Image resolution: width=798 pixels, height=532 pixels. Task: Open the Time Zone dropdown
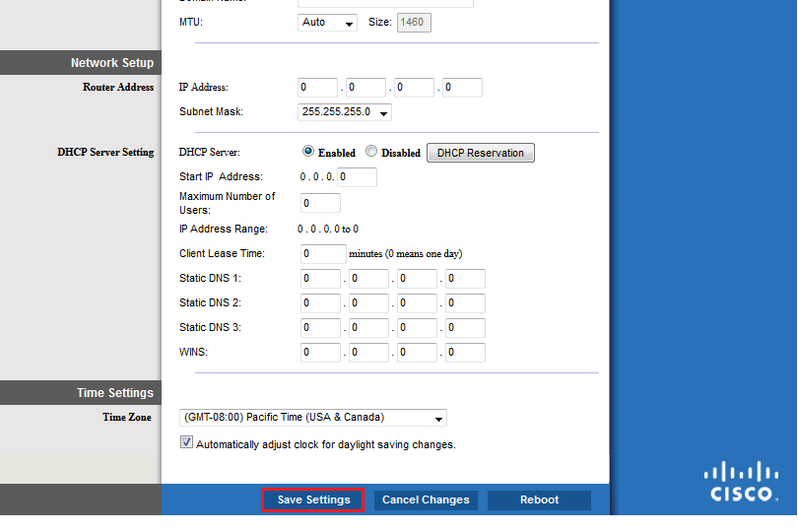313,418
